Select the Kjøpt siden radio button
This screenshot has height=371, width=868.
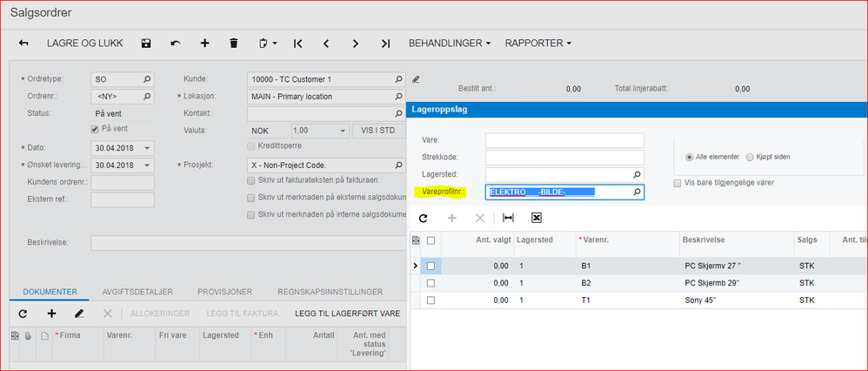[750, 157]
